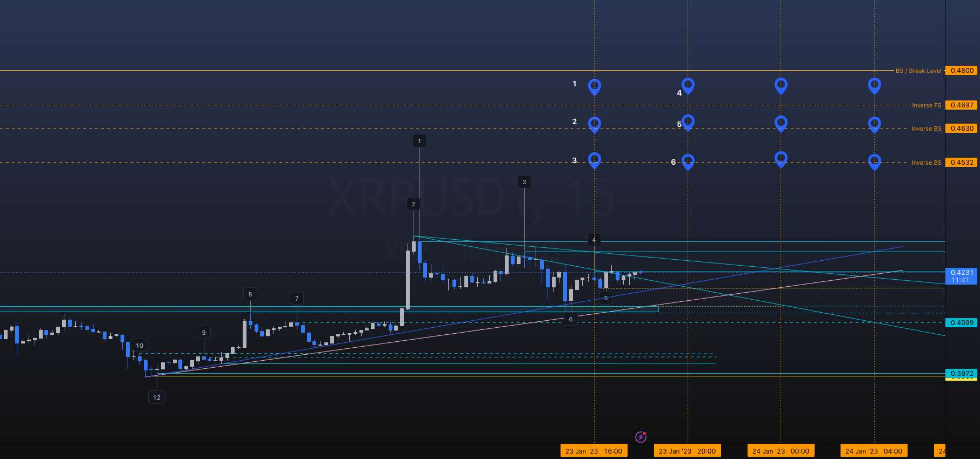This screenshot has height=459, width=980.
Task: Click the boxed label 12 at the chart low
Action: 157,397
